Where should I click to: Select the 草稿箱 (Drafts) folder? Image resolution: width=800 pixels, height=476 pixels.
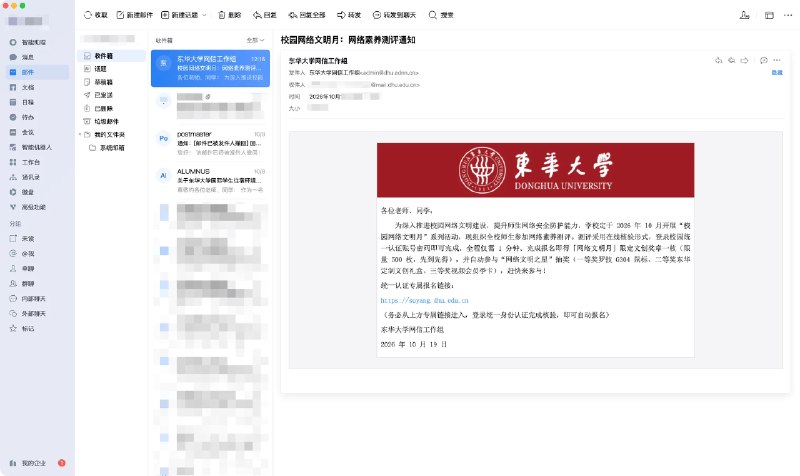111,82
